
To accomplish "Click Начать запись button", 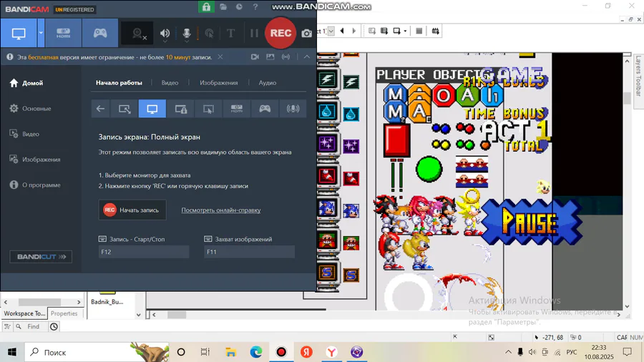I will coord(132,210).
